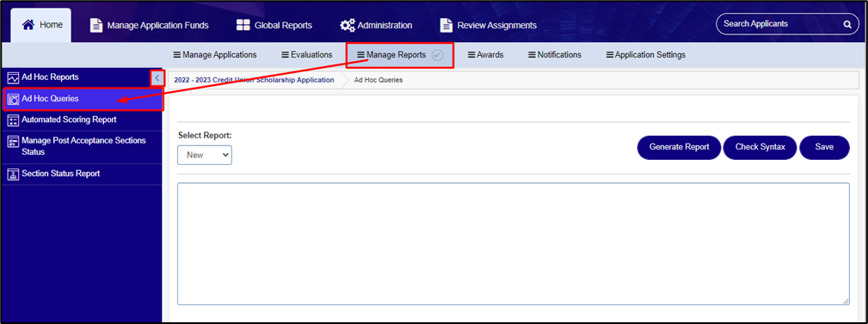Open the Awards menu

click(x=485, y=55)
